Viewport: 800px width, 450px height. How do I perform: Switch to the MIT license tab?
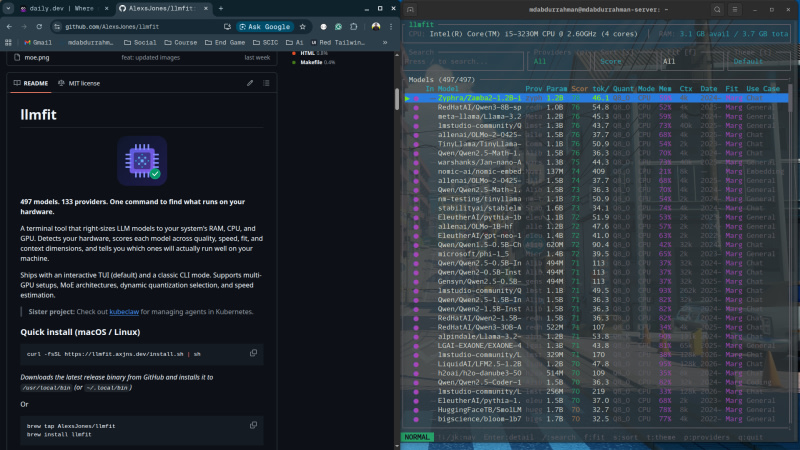coord(85,83)
